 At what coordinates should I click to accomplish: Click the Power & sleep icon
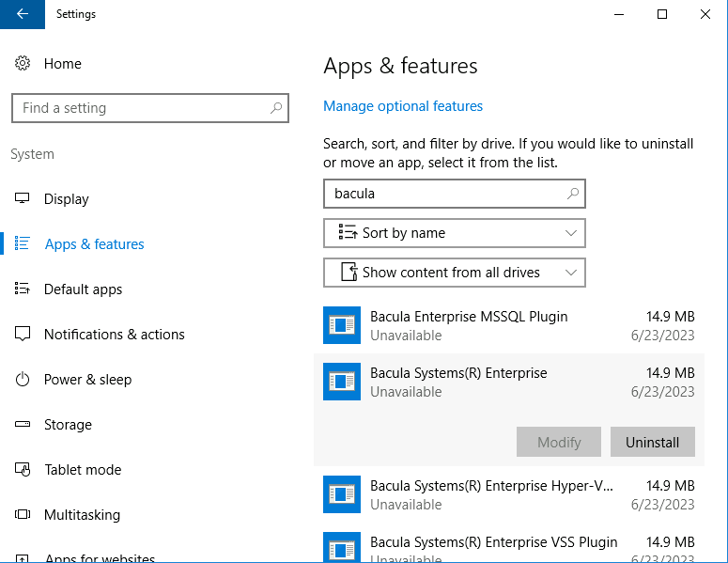(23, 380)
